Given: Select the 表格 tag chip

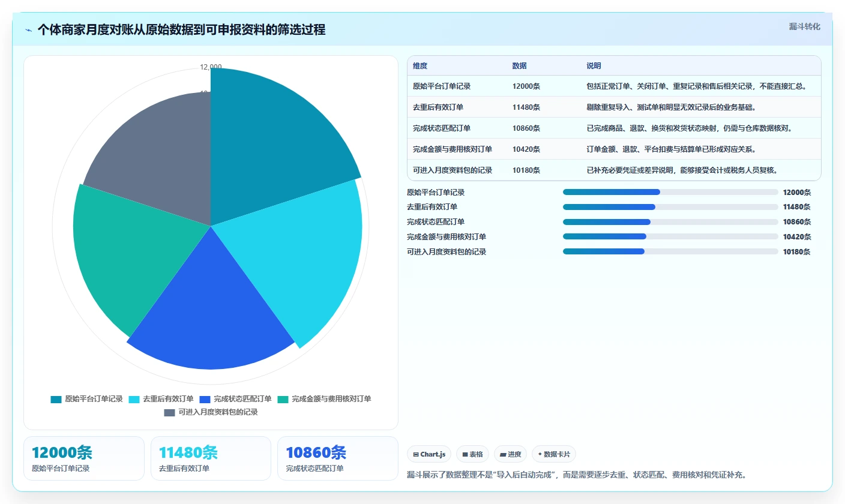Looking at the screenshot, I should (472, 454).
